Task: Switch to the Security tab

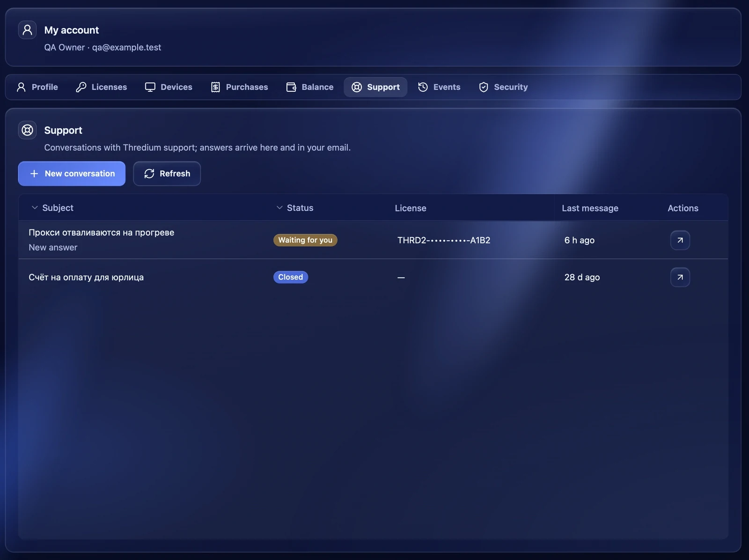Action: [x=503, y=87]
